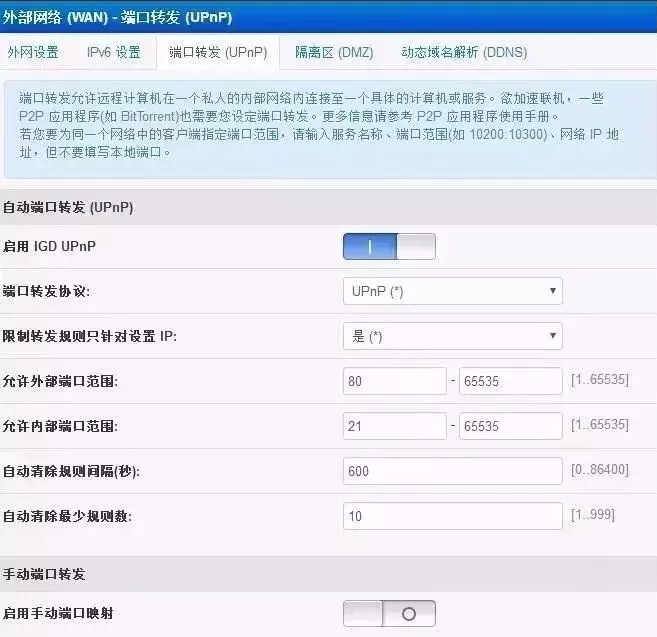Click the port forwarding description text
Viewport: 657px width, 637px height.
point(319,125)
